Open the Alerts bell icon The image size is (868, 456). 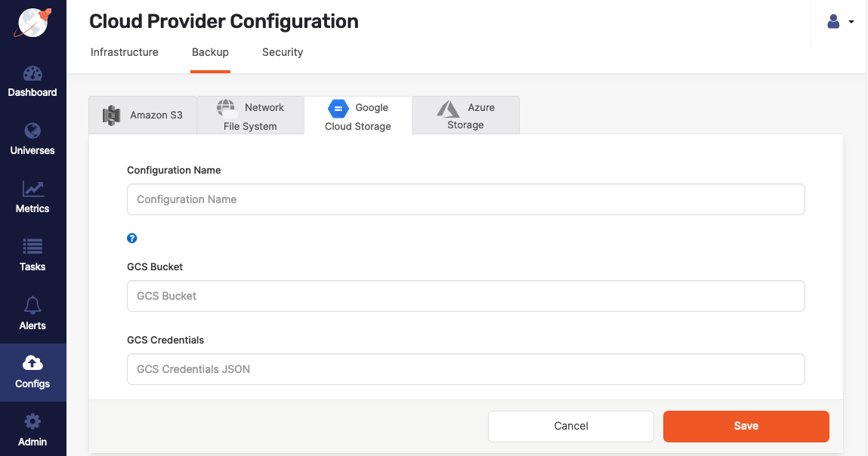point(32,305)
